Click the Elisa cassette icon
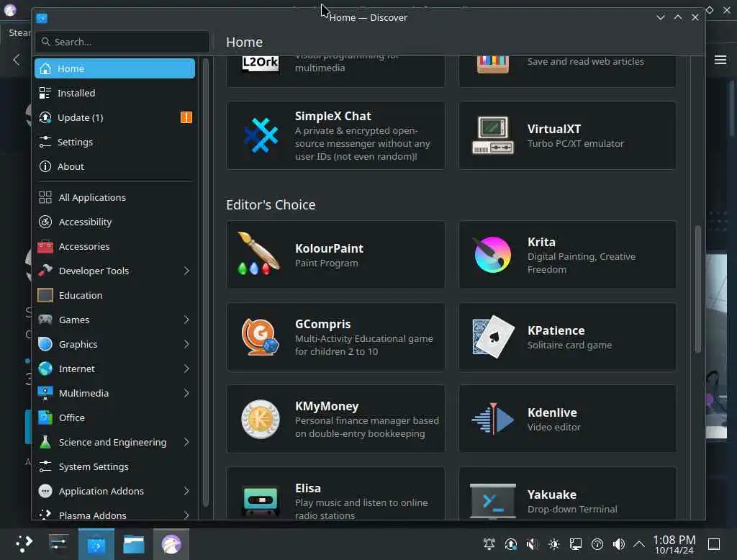The width and height of the screenshot is (737, 560). [x=260, y=500]
